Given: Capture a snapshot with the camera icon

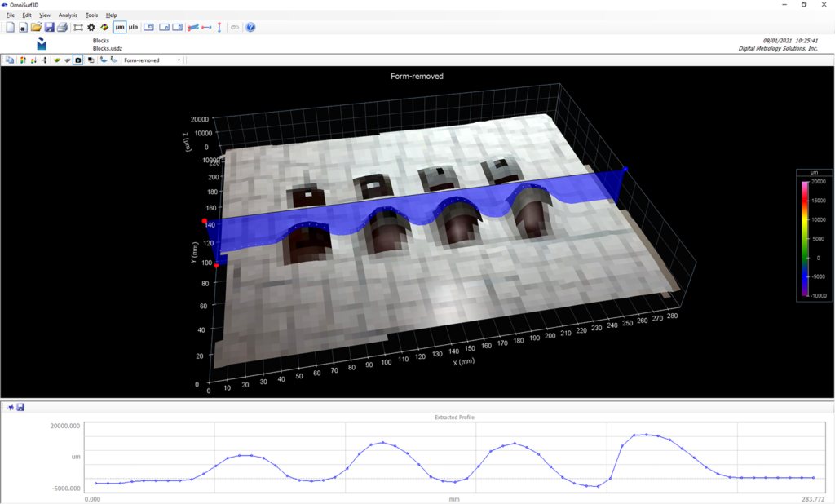Looking at the screenshot, I should pos(77,60).
